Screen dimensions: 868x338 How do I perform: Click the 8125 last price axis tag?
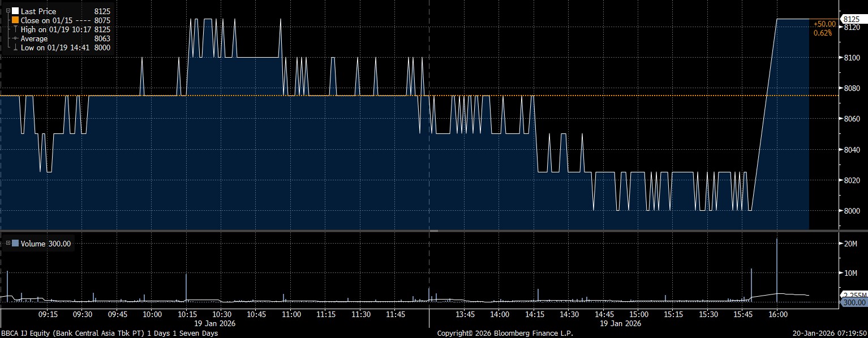point(852,19)
